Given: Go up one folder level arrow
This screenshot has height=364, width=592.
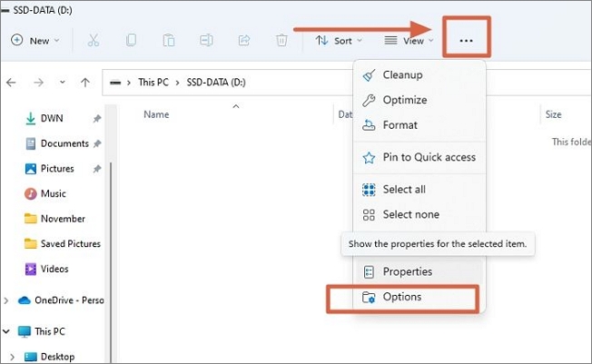Looking at the screenshot, I should (85, 83).
